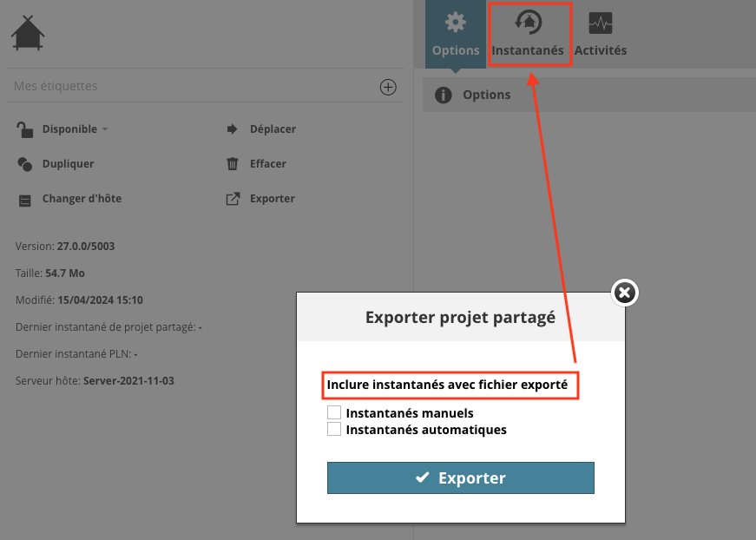Switch to the Instantanés tab
The width and height of the screenshot is (756, 540).
528,34
